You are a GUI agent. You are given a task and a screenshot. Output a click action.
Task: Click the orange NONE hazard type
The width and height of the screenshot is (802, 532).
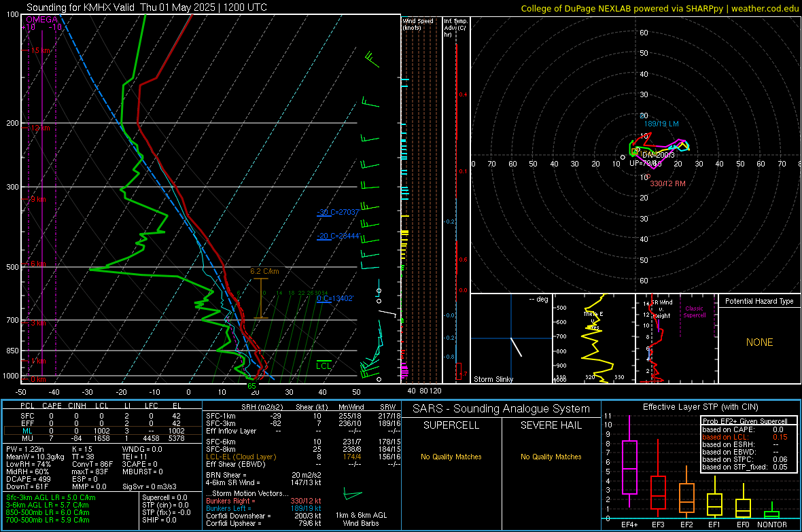click(759, 342)
